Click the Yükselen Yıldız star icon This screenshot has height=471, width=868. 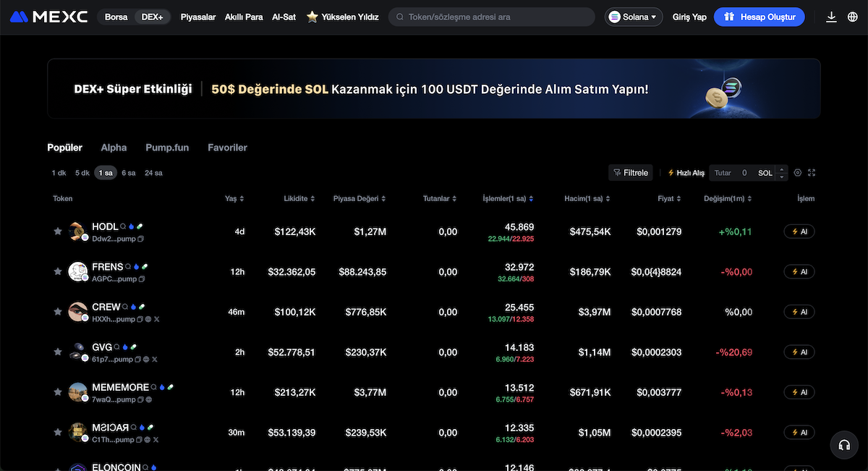[312, 17]
